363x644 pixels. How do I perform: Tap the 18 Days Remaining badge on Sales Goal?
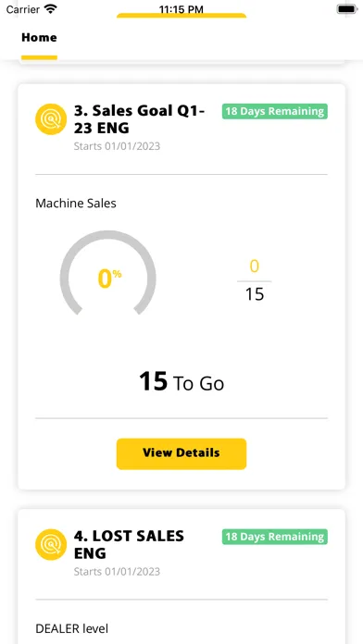point(275,111)
